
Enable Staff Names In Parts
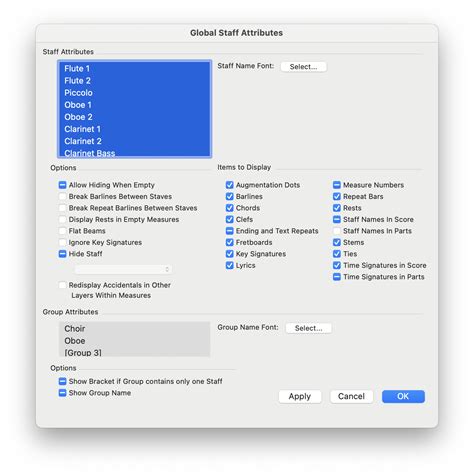(x=337, y=231)
